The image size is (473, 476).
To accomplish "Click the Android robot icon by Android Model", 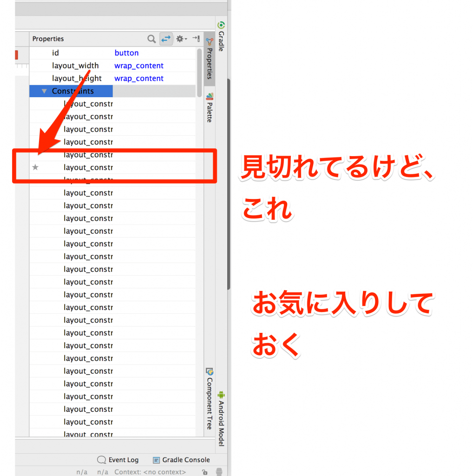I will [x=221, y=395].
